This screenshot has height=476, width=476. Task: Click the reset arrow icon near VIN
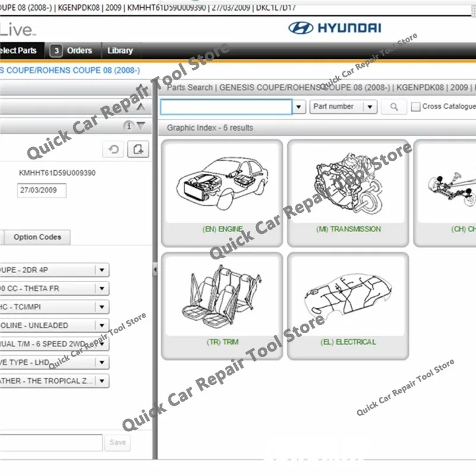[x=114, y=149]
